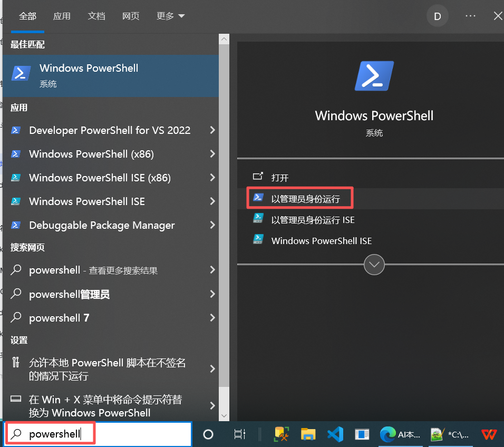The width and height of the screenshot is (504, 447).
Task: Expand more actions with down chevron circle
Action: 374,265
